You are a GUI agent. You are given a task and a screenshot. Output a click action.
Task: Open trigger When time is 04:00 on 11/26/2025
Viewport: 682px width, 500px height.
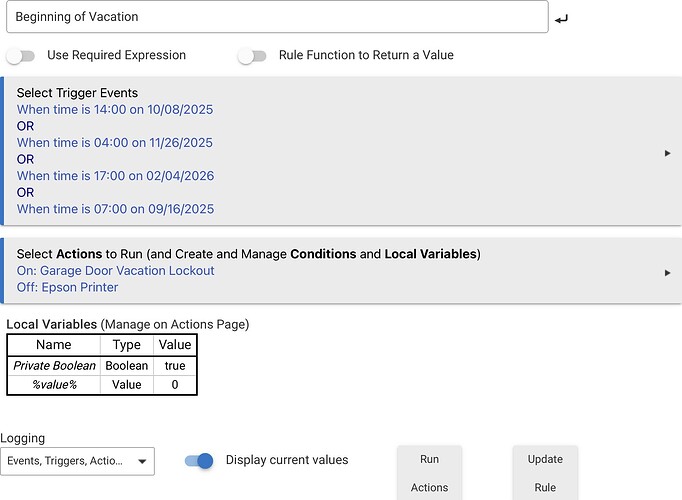(115, 143)
